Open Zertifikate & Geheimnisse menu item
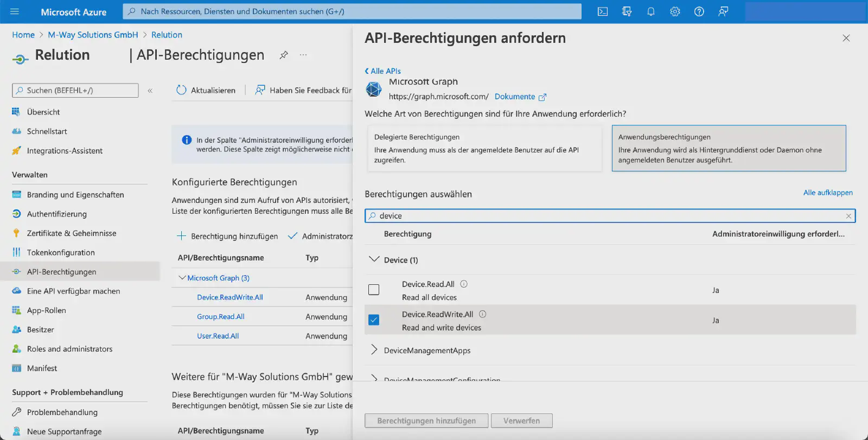868x440 pixels. click(72, 233)
